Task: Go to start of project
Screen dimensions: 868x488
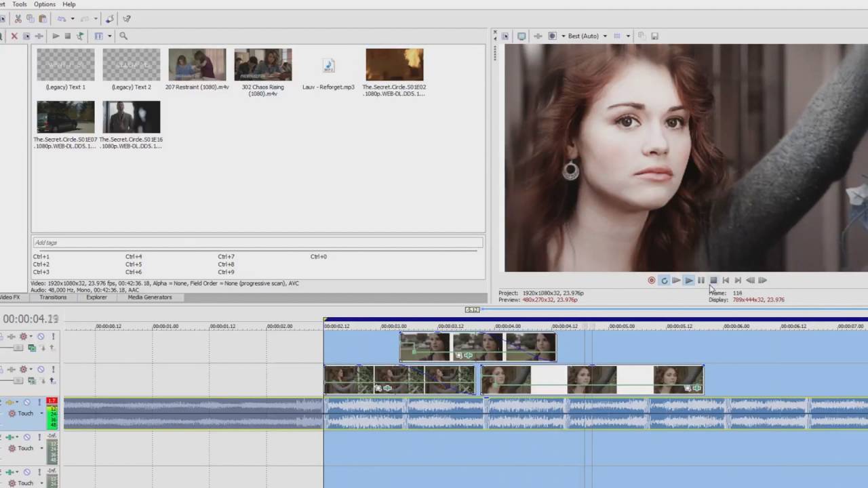Action: coord(726,280)
